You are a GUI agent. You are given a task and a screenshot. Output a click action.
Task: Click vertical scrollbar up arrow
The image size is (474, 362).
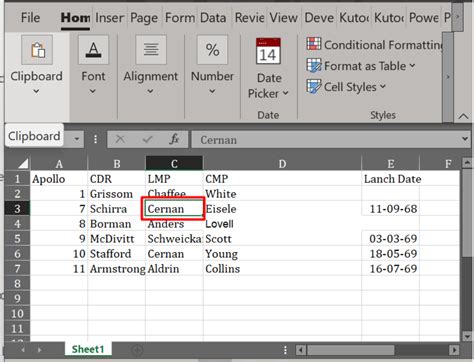pyautogui.click(x=466, y=163)
